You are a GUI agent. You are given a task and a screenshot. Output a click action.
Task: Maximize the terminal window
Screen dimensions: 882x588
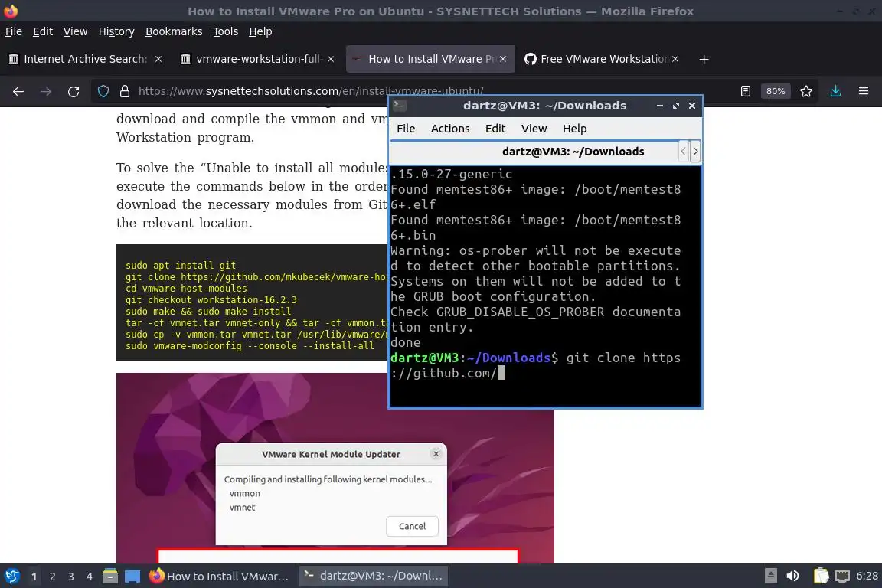676,105
